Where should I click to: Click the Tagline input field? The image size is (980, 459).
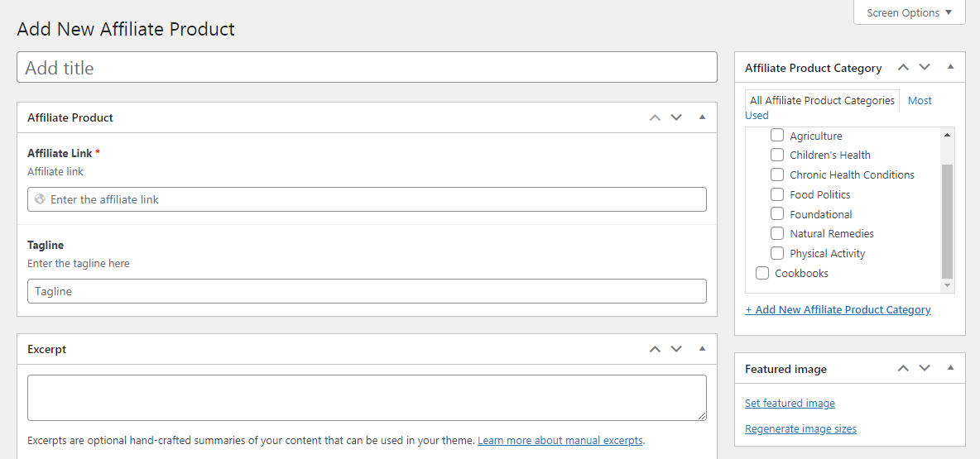[x=367, y=291]
